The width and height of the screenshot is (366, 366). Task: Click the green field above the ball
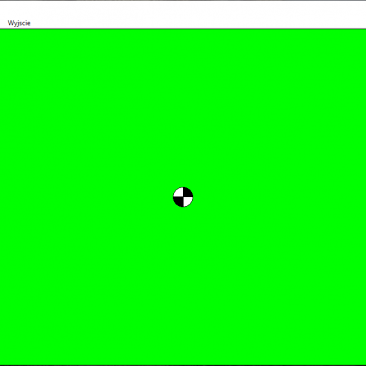(183, 108)
